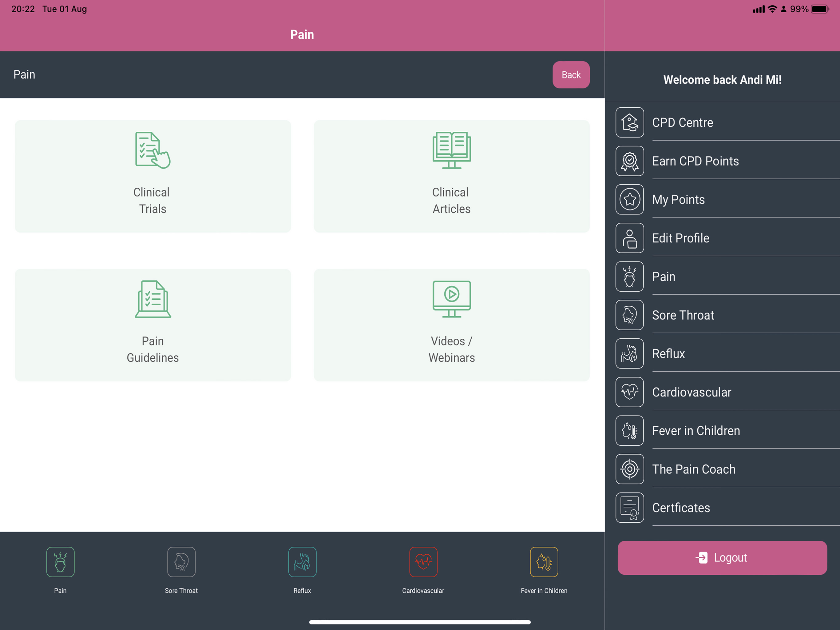Viewport: 840px width, 630px height.
Task: Open the Pain Guidelines card label
Action: click(x=153, y=349)
